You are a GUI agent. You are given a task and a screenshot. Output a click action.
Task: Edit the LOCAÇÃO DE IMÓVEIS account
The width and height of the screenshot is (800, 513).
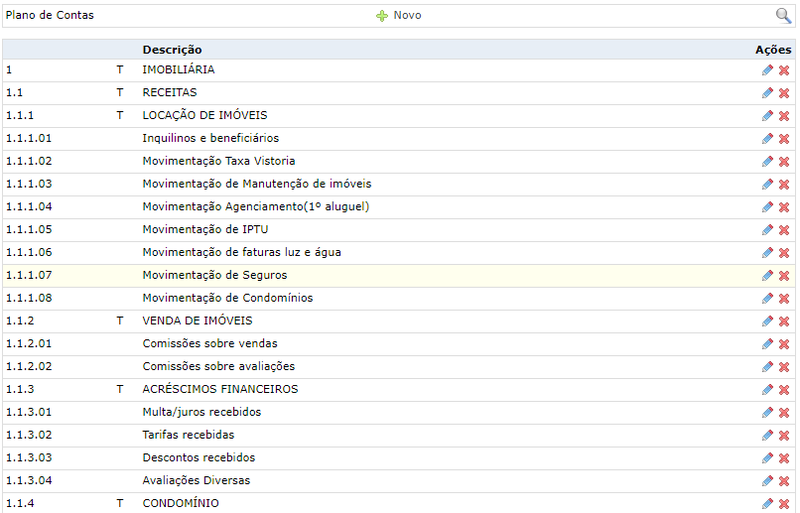(x=767, y=116)
